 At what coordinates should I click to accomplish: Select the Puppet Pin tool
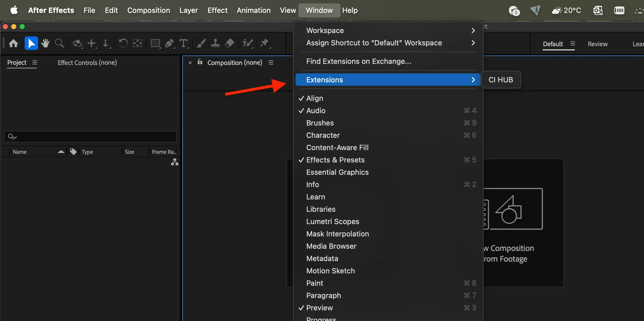point(265,43)
